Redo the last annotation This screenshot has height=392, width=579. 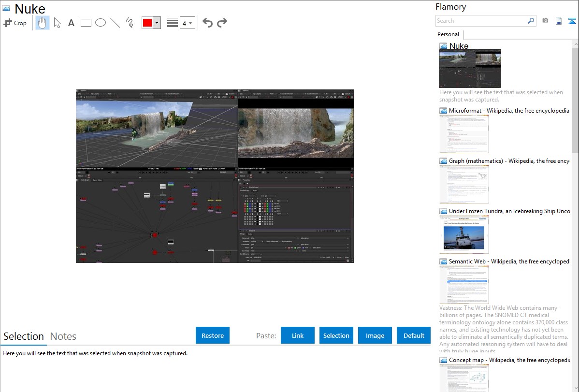[x=222, y=23]
